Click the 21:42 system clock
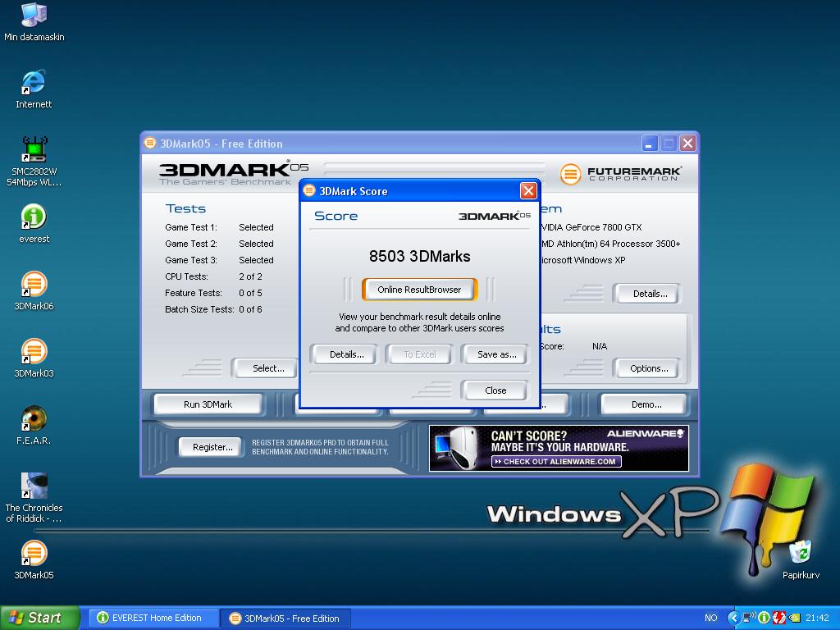 coord(817,618)
